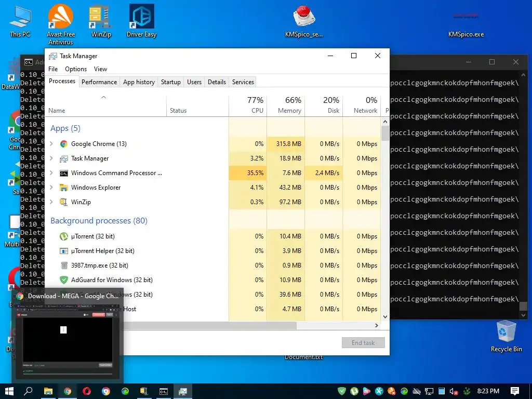Click the WinZip taskbar button
Viewport: 532px width, 399px height.
point(144,391)
